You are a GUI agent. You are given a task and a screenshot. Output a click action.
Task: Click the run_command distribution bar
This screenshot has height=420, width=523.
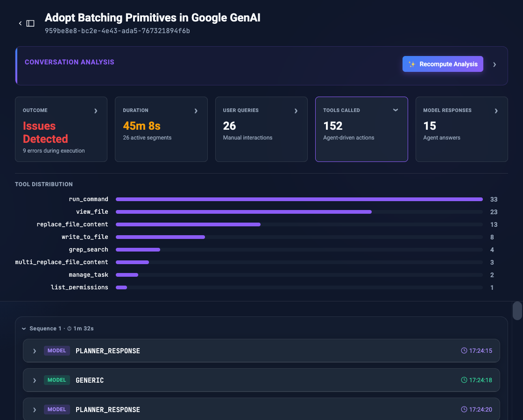click(x=299, y=199)
